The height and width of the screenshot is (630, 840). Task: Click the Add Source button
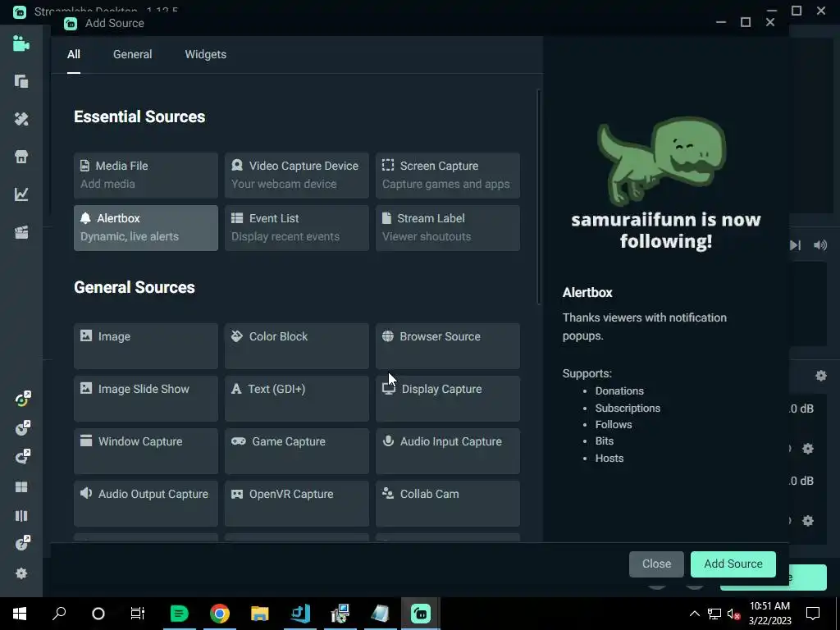click(733, 564)
